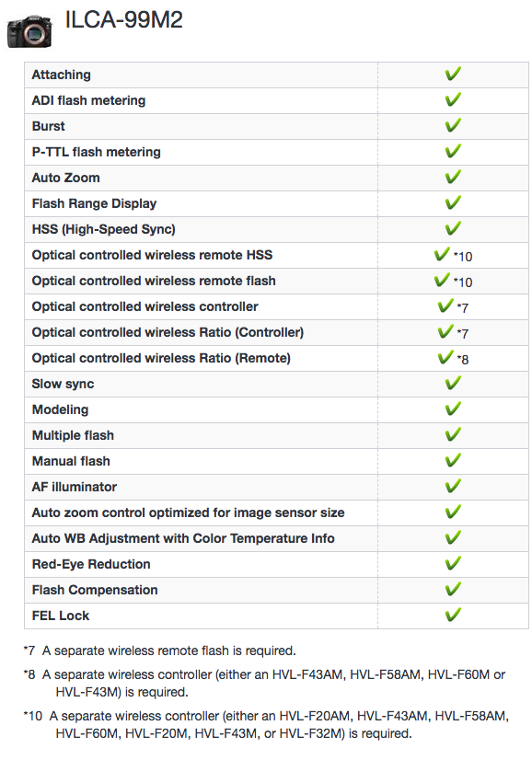Click the Optical controlled wireless Ratio (Controller) label
Screen dimensions: 532x760
[168, 332]
